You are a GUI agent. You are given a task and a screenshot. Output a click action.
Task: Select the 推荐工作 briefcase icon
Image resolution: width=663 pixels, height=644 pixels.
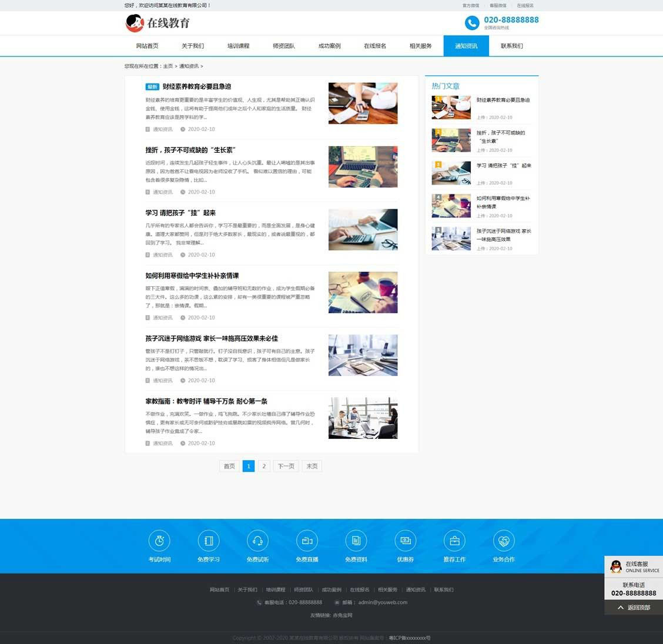click(454, 541)
